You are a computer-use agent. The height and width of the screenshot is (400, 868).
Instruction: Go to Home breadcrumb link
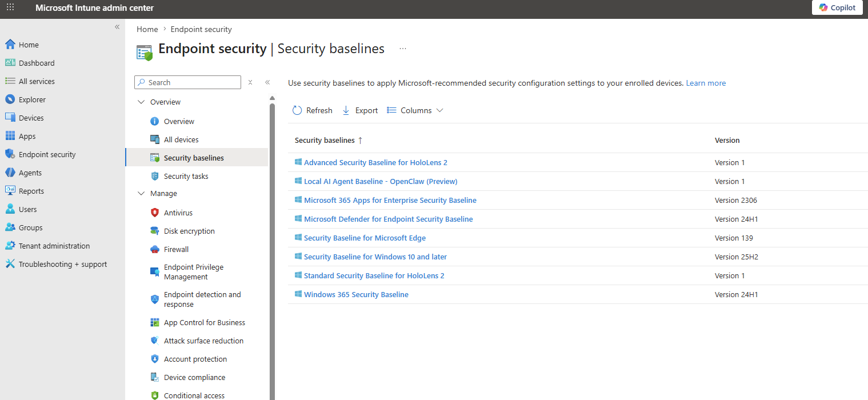[147, 29]
